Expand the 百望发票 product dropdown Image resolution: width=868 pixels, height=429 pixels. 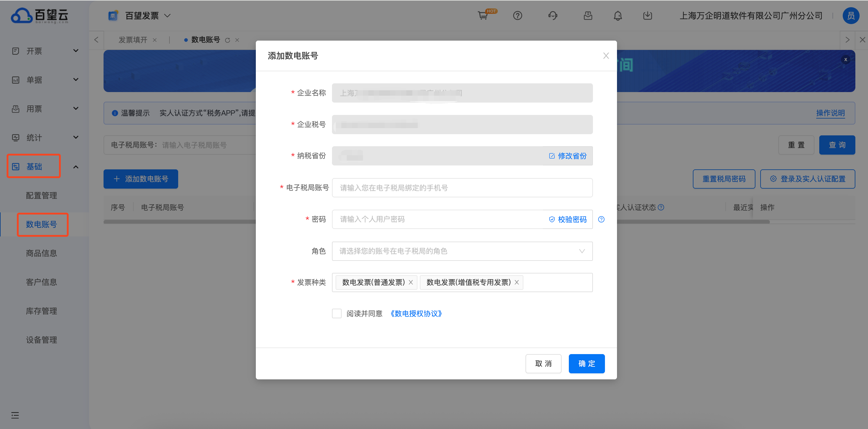(x=167, y=16)
